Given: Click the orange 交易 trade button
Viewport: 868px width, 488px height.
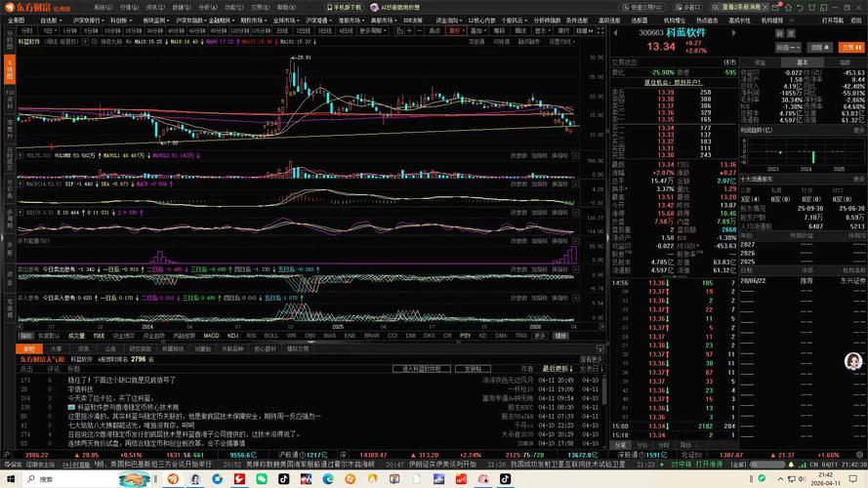Looking at the screenshot, I should click(851, 48).
